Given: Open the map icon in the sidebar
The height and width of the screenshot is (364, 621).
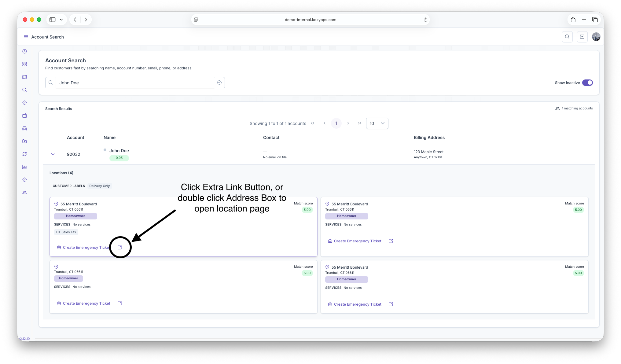Looking at the screenshot, I should click(x=24, y=77).
